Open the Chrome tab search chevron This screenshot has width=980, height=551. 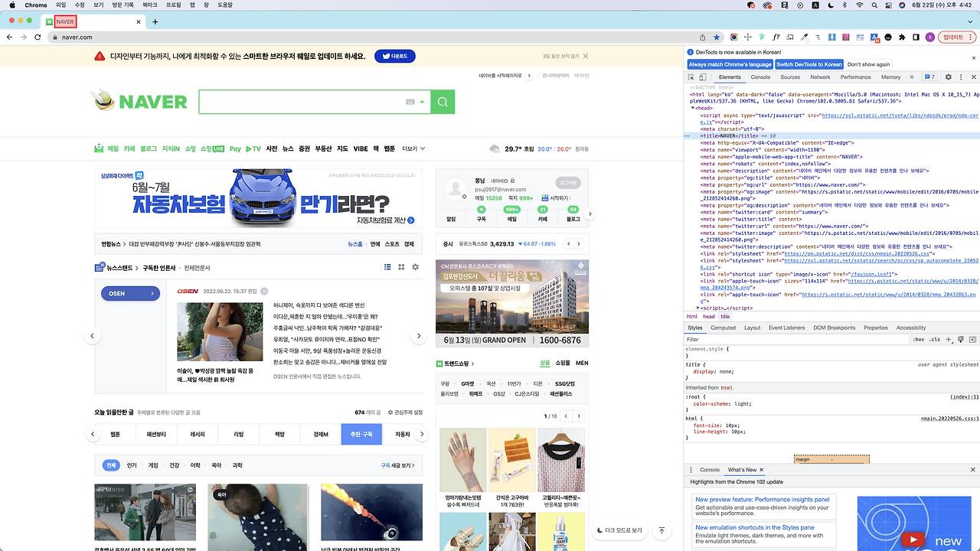(970, 21)
